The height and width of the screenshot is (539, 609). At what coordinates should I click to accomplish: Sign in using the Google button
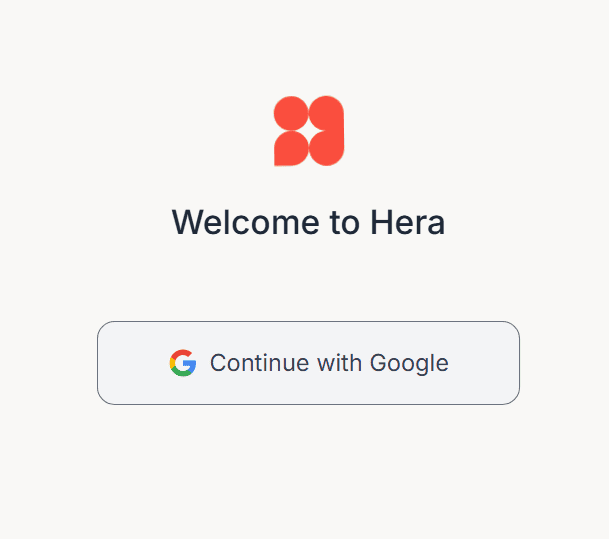(x=308, y=363)
